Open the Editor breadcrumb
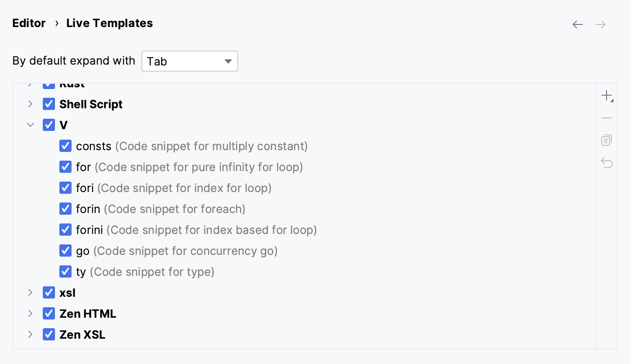The width and height of the screenshot is (631, 364). 29,23
